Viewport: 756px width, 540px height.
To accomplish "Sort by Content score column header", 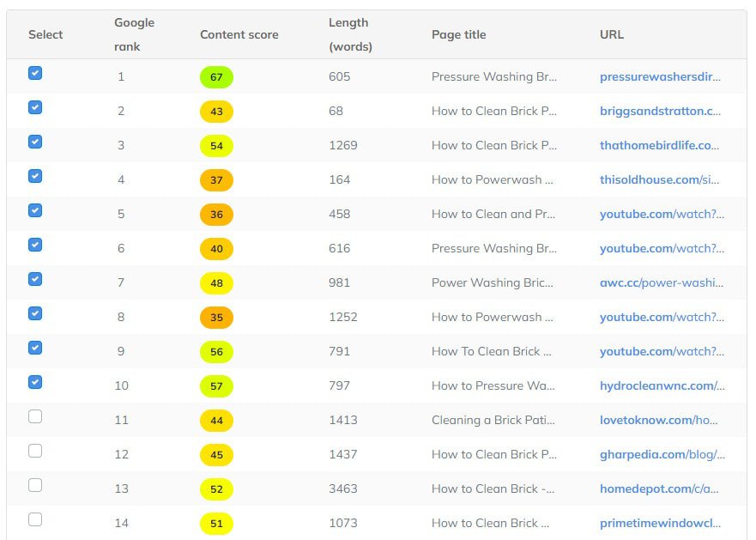I will pos(239,34).
